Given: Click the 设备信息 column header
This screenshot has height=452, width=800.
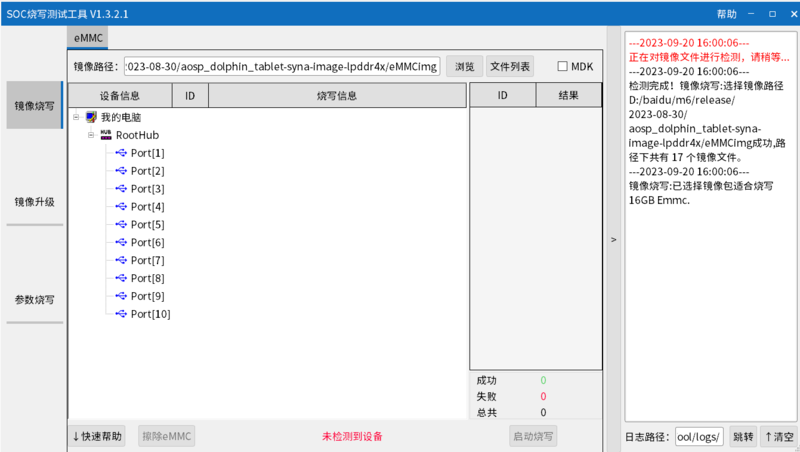Looking at the screenshot, I should 120,95.
